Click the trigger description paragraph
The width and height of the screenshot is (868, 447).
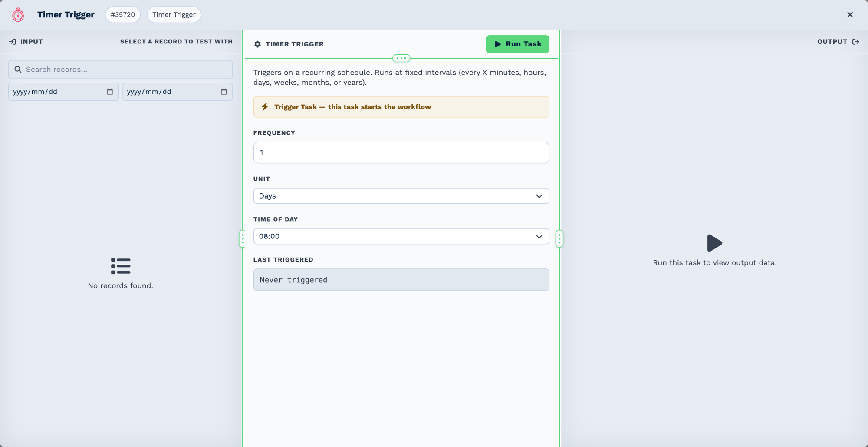coord(400,77)
